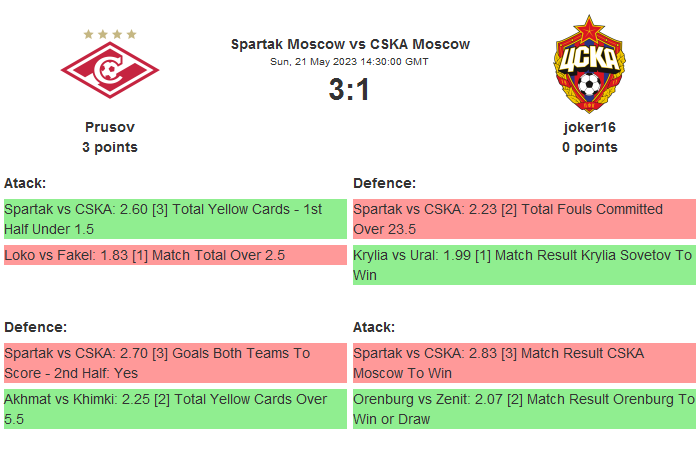Screen dimensions: 700x460
Task: Click the top-right Defence heading
Action: pos(385,183)
